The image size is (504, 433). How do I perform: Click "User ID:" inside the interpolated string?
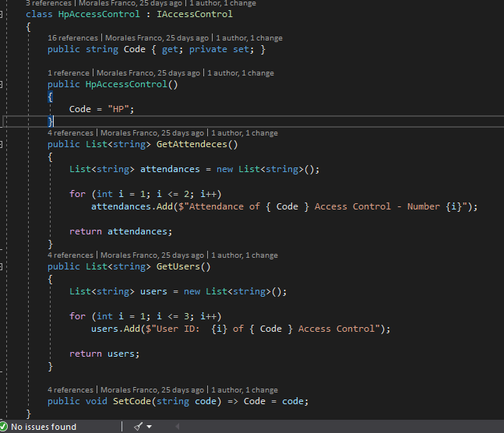(x=178, y=329)
